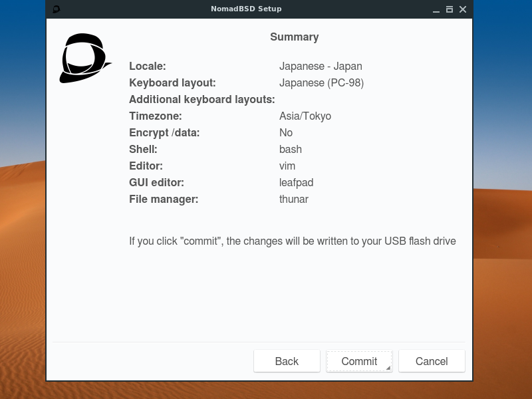Click the commit warning text about USB drive
This screenshot has height=399, width=532.
293,241
